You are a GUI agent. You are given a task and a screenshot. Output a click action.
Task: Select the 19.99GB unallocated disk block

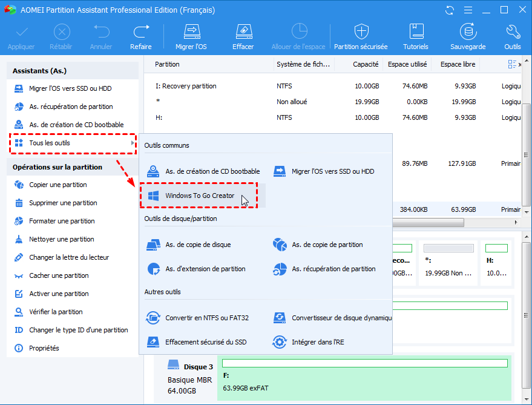click(448, 263)
